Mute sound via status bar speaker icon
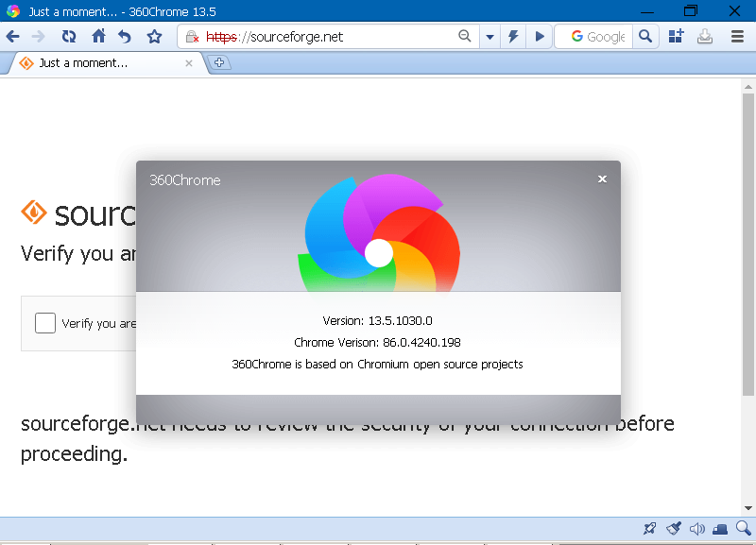756x545 pixels. point(697,529)
